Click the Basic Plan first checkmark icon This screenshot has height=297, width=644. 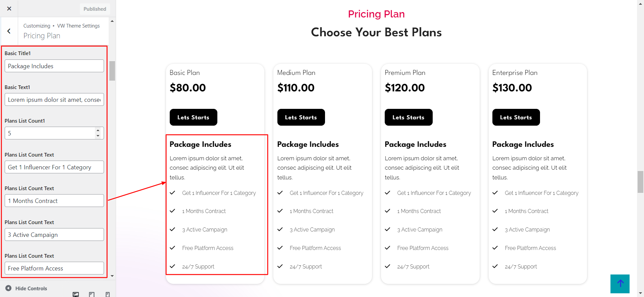click(x=173, y=193)
